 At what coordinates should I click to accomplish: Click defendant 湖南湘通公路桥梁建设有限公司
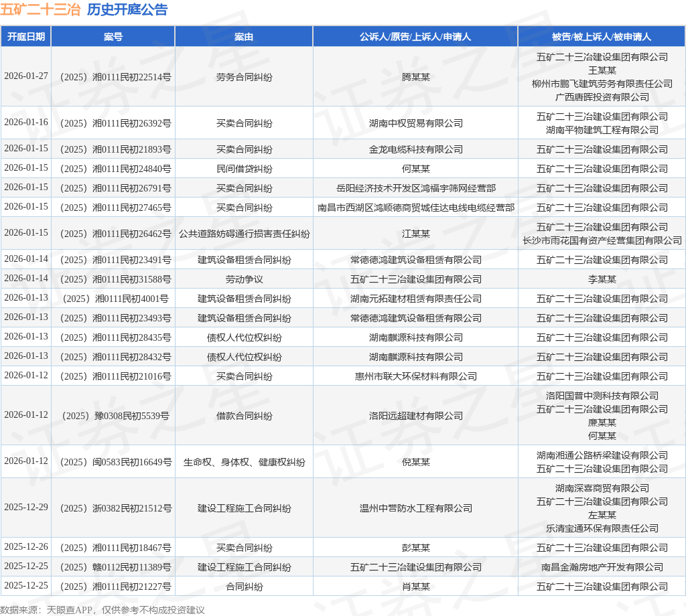coord(602,455)
